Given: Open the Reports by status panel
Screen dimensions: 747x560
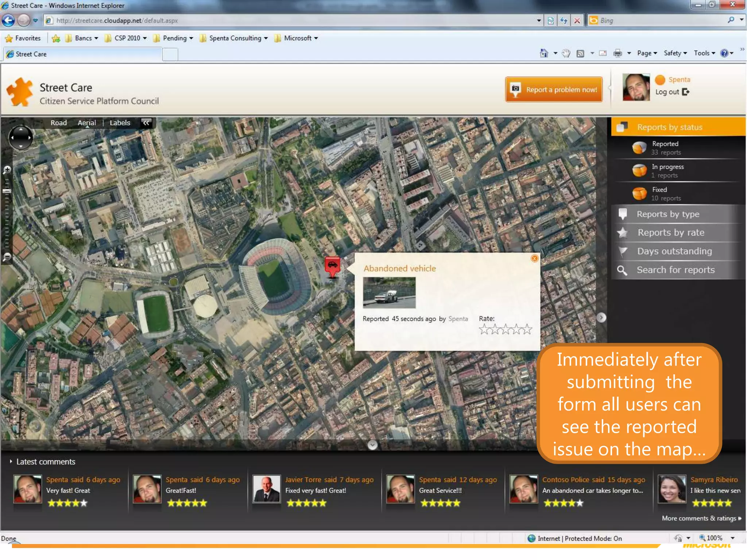Looking at the screenshot, I should tap(678, 127).
